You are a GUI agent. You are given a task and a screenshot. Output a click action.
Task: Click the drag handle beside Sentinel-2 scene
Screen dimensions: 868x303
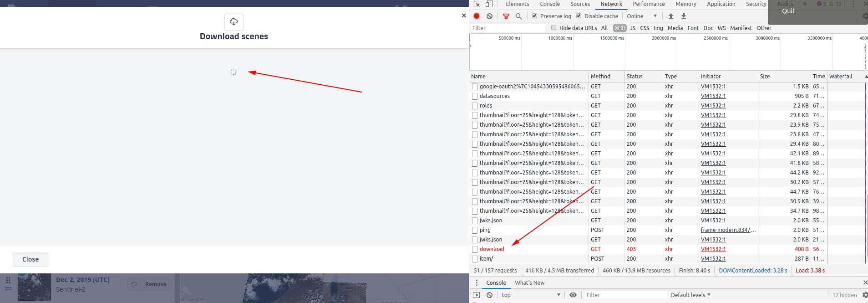tap(8, 280)
